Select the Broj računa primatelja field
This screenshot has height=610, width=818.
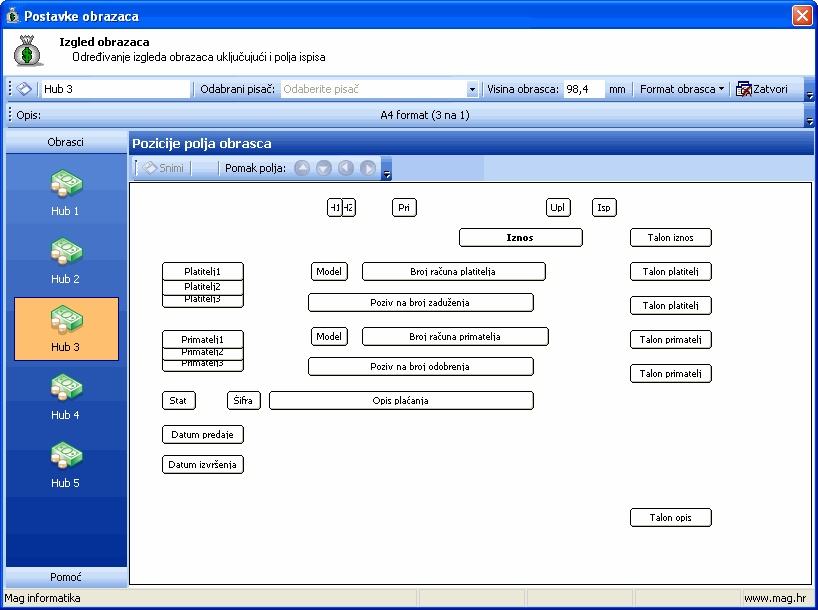pyautogui.click(x=455, y=337)
